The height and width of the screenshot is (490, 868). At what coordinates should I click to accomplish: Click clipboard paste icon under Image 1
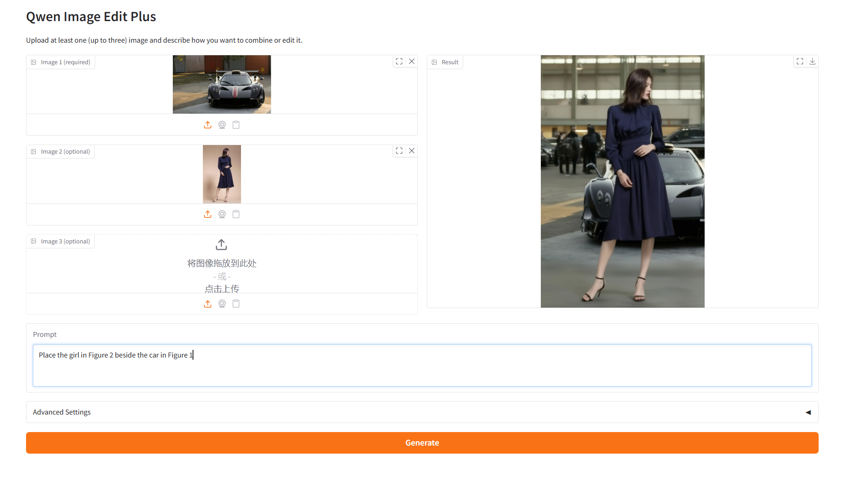point(236,125)
